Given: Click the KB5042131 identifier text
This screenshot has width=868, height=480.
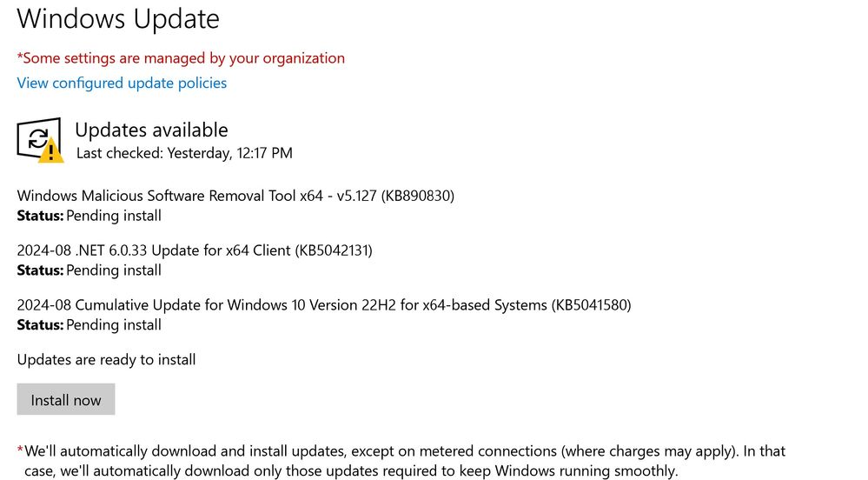Looking at the screenshot, I should tap(335, 250).
